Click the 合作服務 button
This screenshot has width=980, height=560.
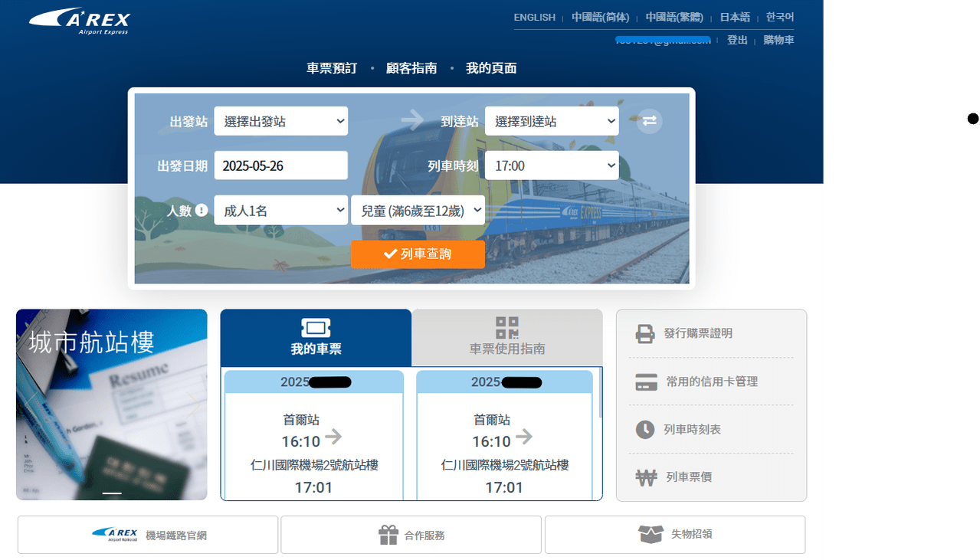[411, 535]
